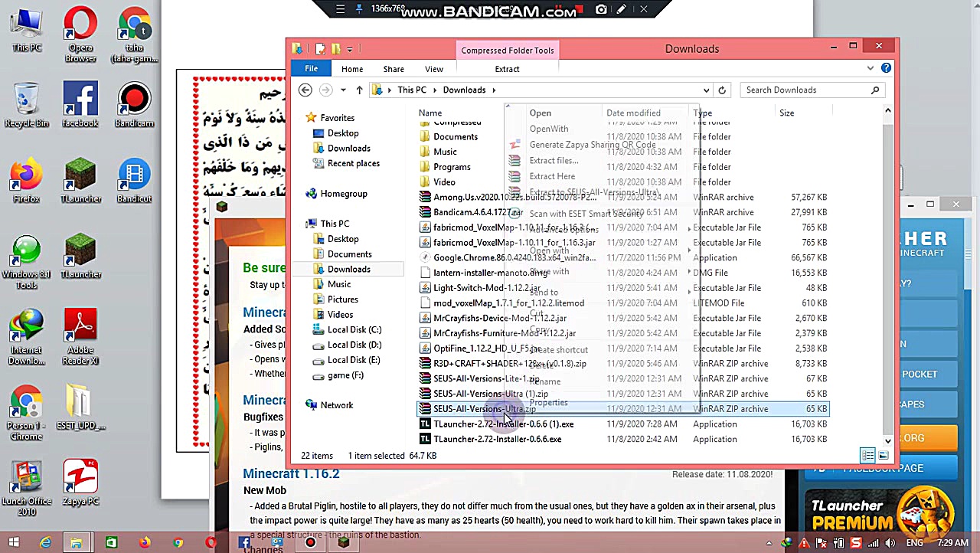
Task: Switch to Details view in status bar
Action: 867,456
